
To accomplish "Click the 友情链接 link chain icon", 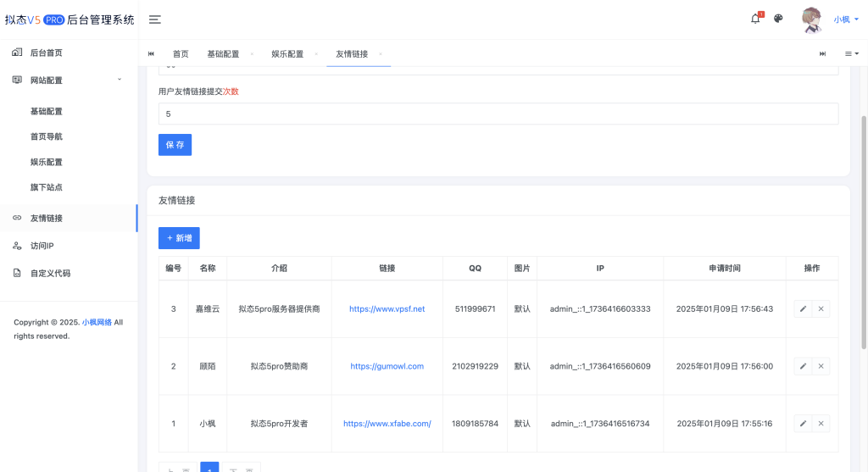I will pyautogui.click(x=17, y=218).
